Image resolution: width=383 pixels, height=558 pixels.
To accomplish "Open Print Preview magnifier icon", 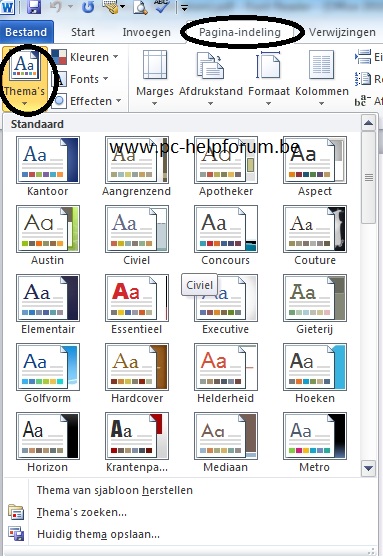I will click(140, 7).
